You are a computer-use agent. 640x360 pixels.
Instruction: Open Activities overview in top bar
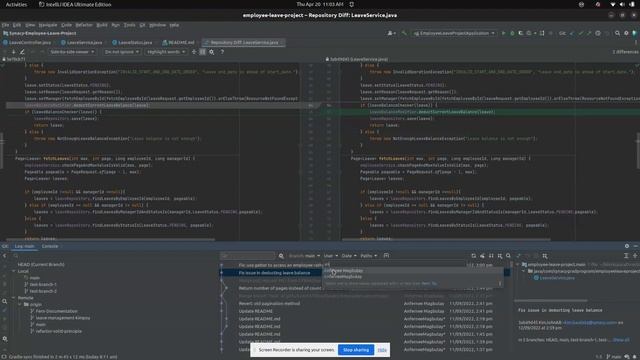[16, 4]
